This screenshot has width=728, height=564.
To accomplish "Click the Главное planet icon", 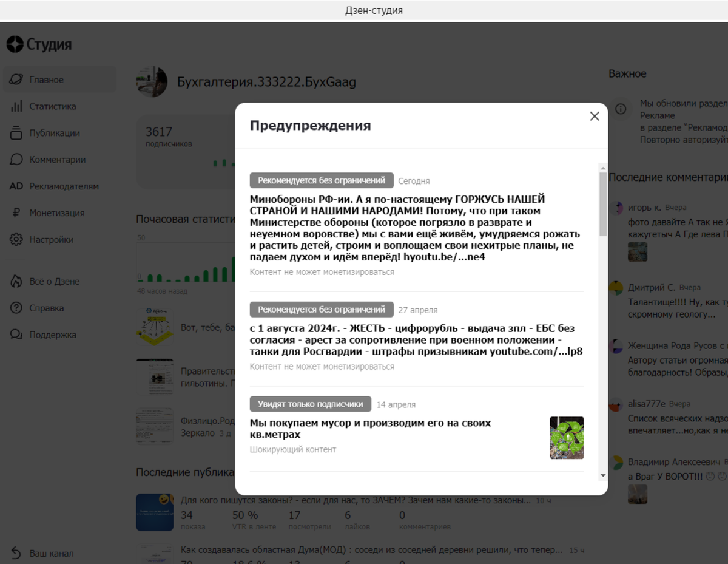I will [x=16, y=80].
